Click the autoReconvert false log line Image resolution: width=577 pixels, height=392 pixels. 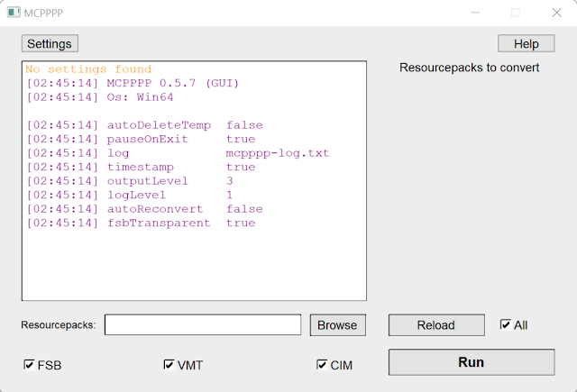(144, 209)
